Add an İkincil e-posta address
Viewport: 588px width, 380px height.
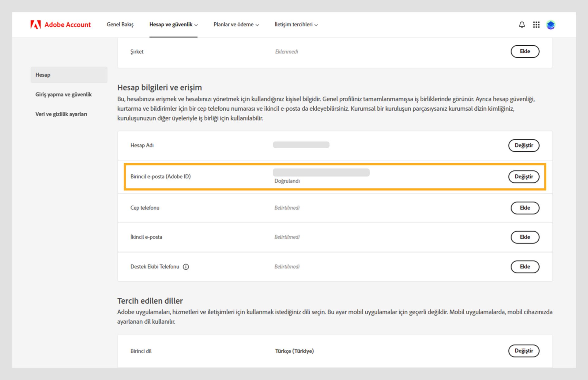[x=525, y=237]
